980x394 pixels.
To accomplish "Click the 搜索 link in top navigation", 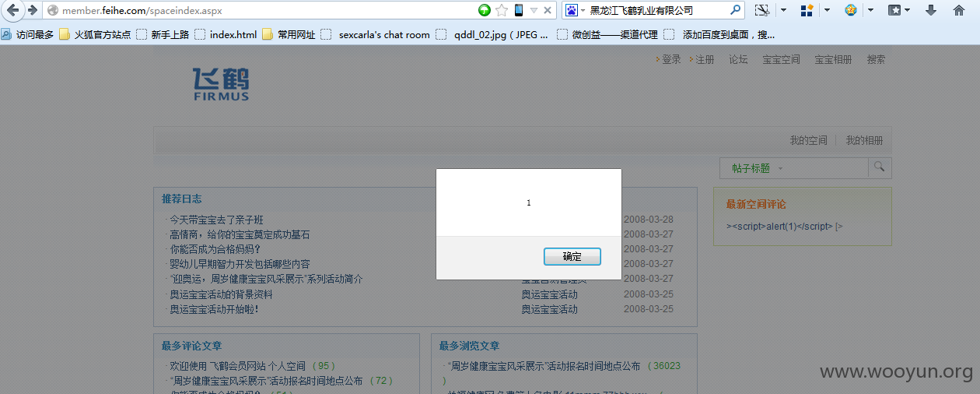I will [876, 59].
